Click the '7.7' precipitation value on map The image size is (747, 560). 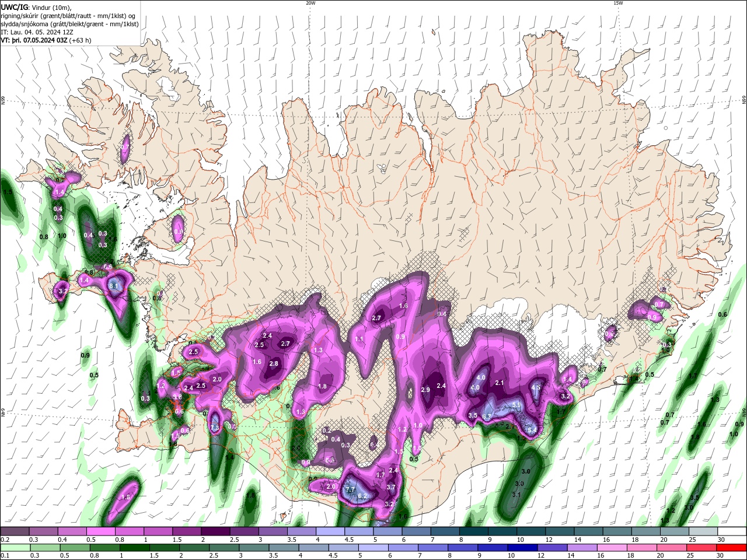(350, 489)
